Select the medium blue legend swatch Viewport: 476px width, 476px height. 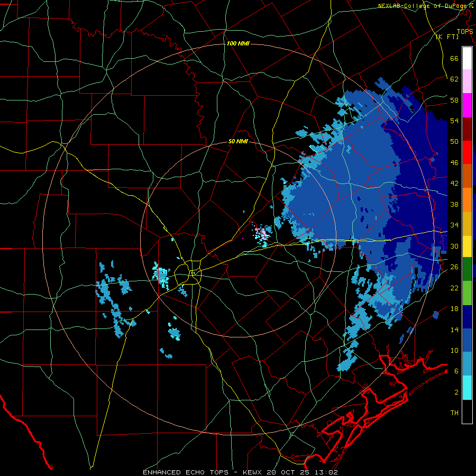click(467, 340)
